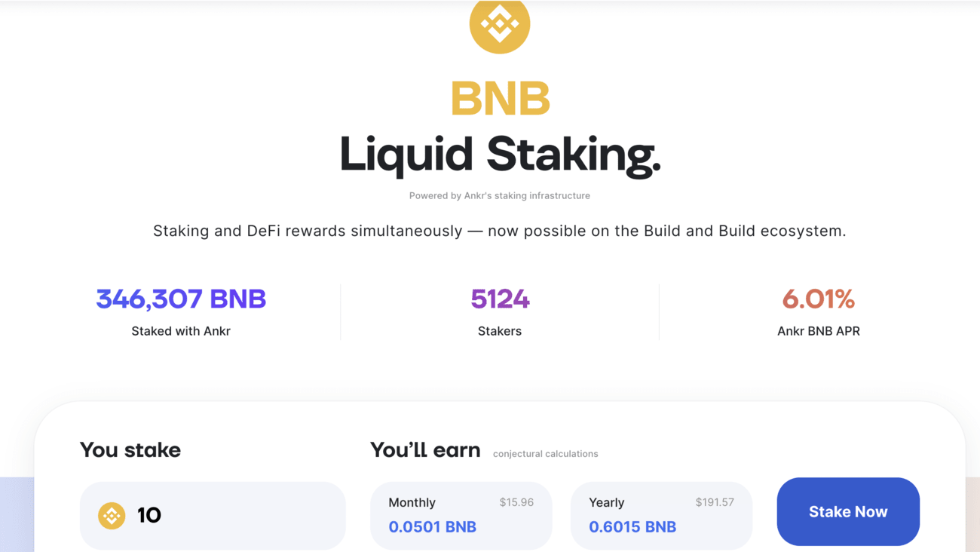Click the $191.57 yearly dollar value
This screenshot has width=980, height=552.
[x=715, y=502]
